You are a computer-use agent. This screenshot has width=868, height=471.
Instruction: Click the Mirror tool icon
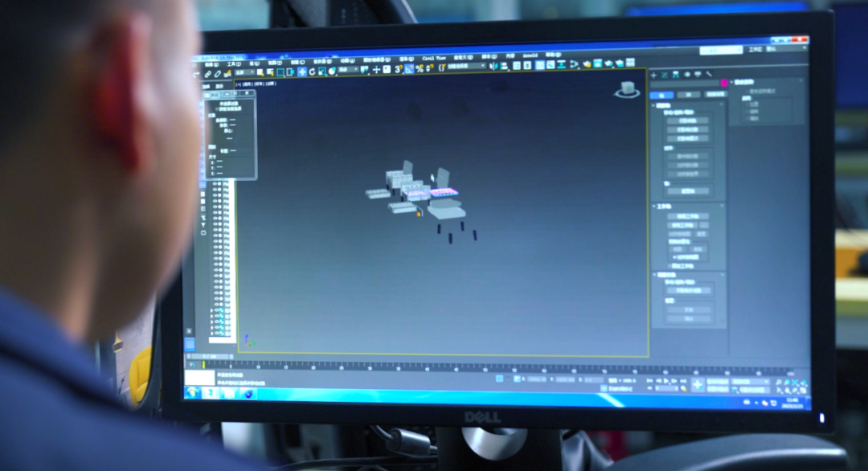point(493,66)
